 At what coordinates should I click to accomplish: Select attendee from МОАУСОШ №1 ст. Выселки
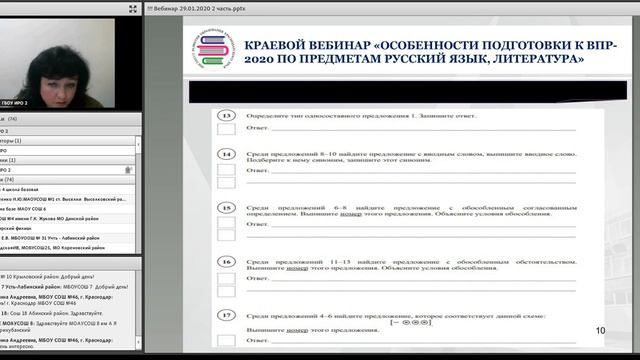point(67,199)
